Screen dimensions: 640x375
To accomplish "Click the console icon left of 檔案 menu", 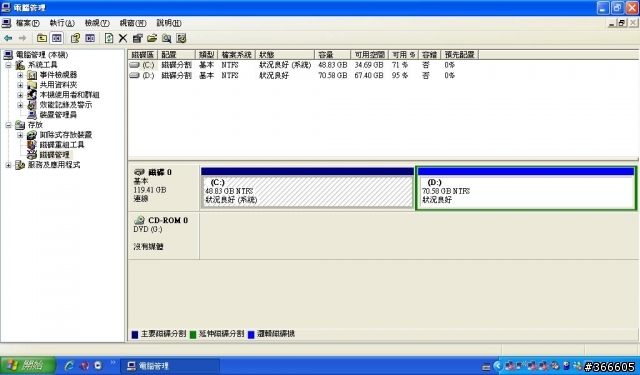I will click(x=6, y=23).
